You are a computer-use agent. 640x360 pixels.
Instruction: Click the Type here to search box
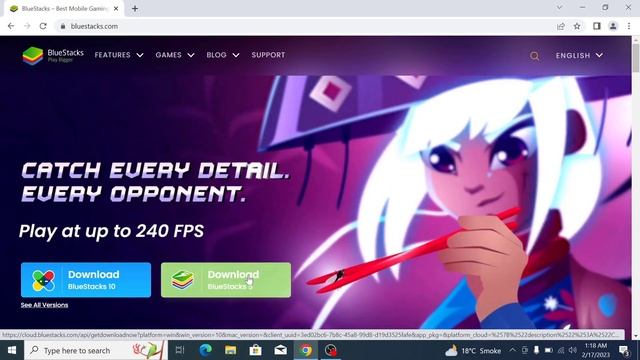96,350
